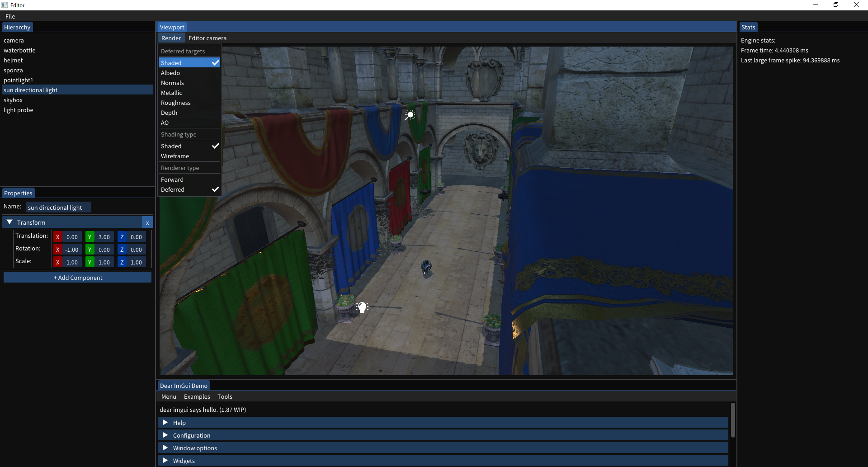Select light probe in the Hierarchy

[x=78, y=110]
